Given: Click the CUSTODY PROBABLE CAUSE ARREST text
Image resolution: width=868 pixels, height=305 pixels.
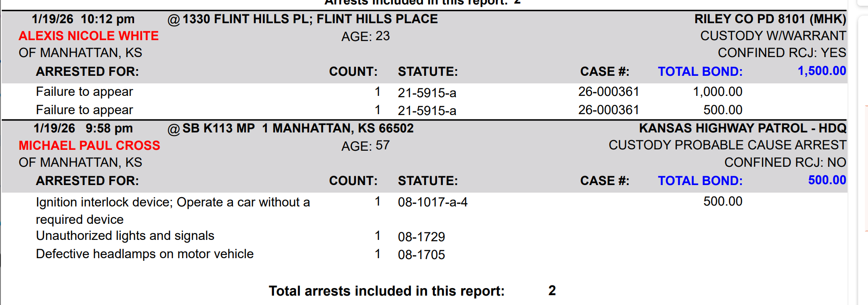Looking at the screenshot, I should (x=727, y=145).
